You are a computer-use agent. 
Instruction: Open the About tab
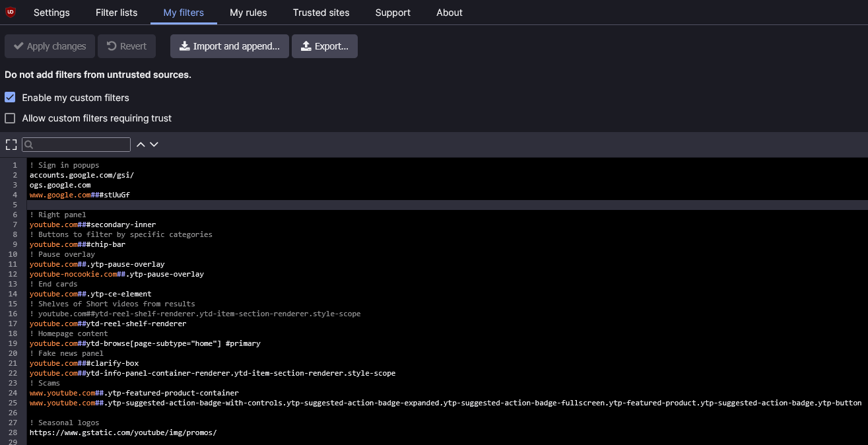point(450,13)
